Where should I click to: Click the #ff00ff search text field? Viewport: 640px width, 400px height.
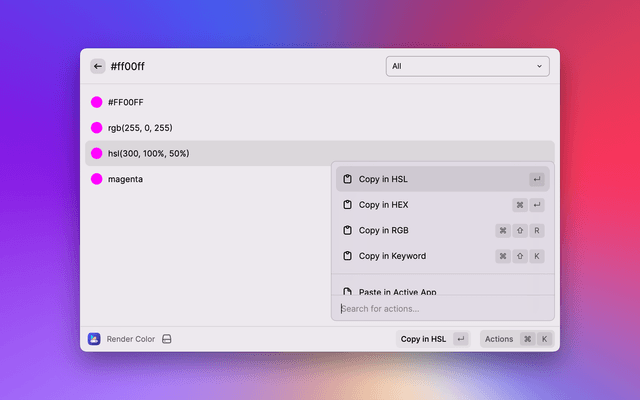[240, 66]
